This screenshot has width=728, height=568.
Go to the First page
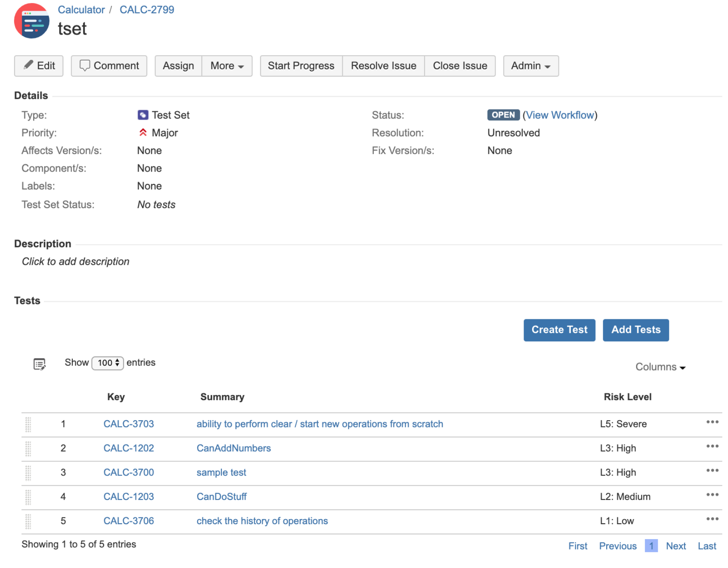point(577,546)
